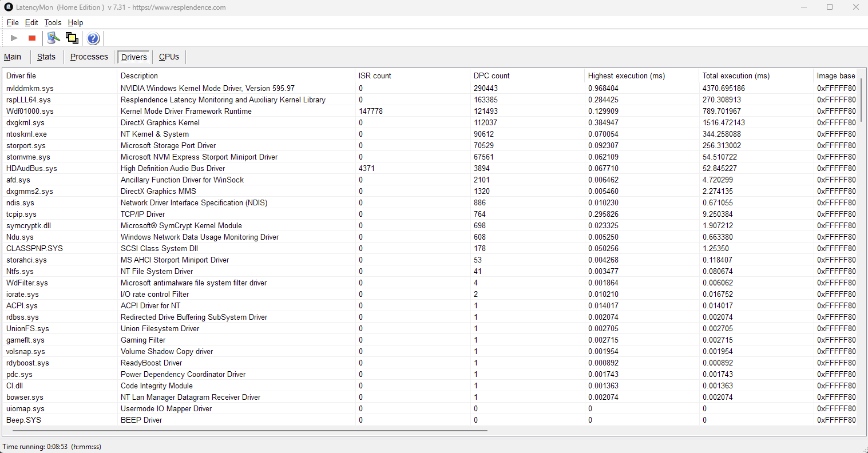Image resolution: width=868 pixels, height=453 pixels.
Task: Maximize the LatencyMon window
Action: click(x=830, y=7)
